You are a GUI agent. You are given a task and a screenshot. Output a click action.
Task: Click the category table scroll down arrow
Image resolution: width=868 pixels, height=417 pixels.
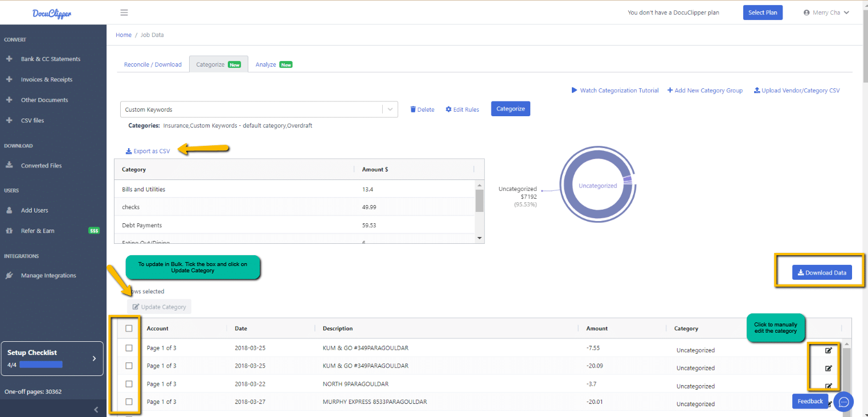point(479,238)
